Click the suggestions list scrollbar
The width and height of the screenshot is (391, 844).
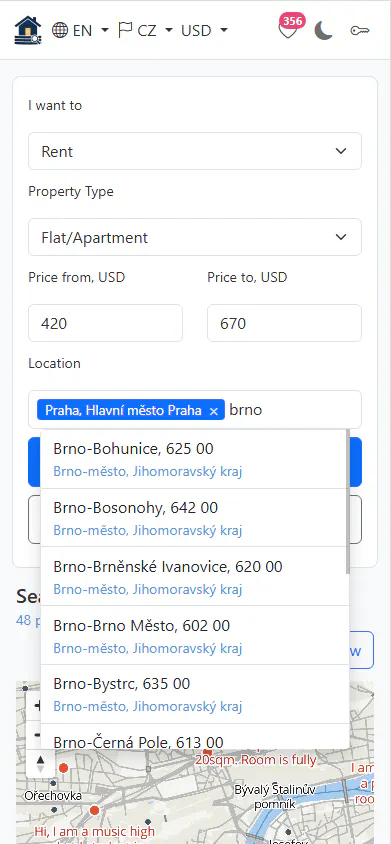[348, 502]
